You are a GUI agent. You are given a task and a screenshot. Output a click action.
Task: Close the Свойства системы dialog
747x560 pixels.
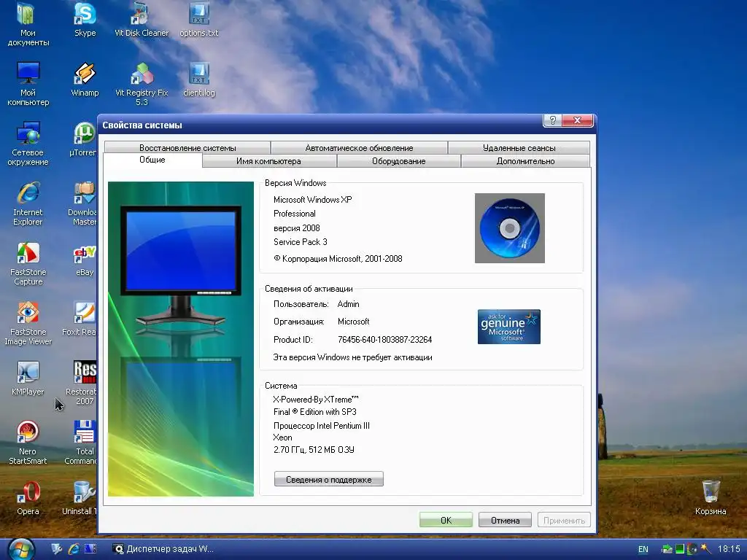578,120
